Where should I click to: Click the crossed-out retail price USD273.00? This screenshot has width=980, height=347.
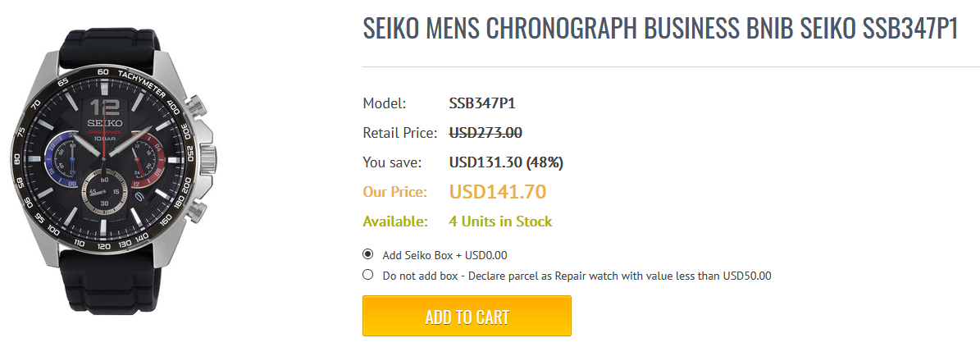[x=485, y=133]
